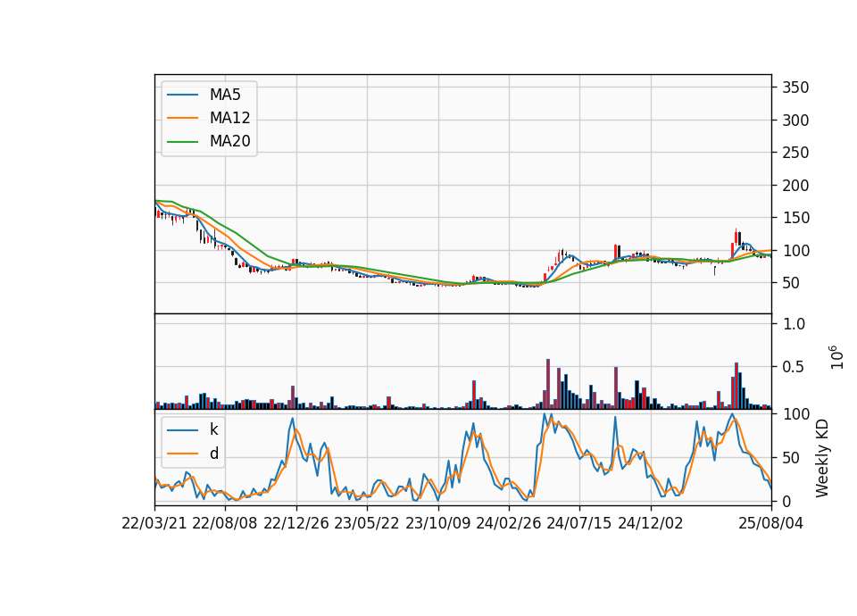Click the 24/02/26 date axis label
The image size is (857, 616).
(x=508, y=523)
